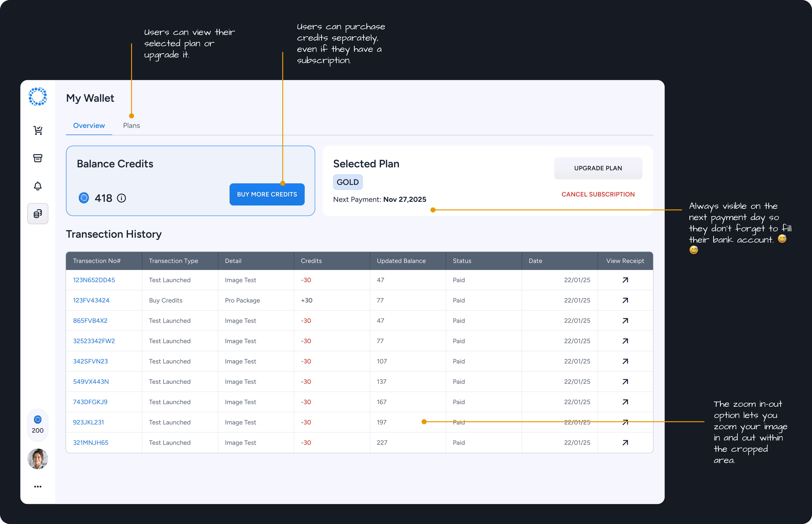View receipt for transaction 321MNJH65

(x=625, y=443)
